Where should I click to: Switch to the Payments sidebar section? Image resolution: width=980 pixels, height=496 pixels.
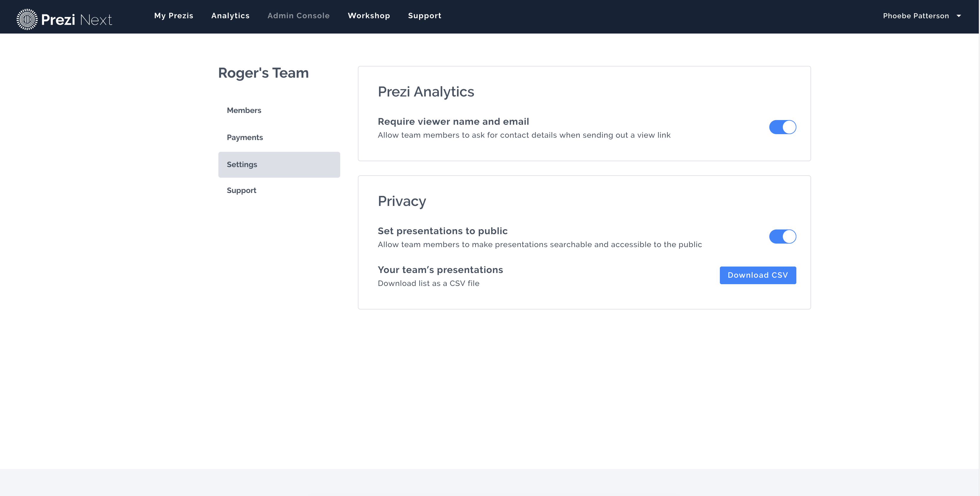click(x=245, y=137)
